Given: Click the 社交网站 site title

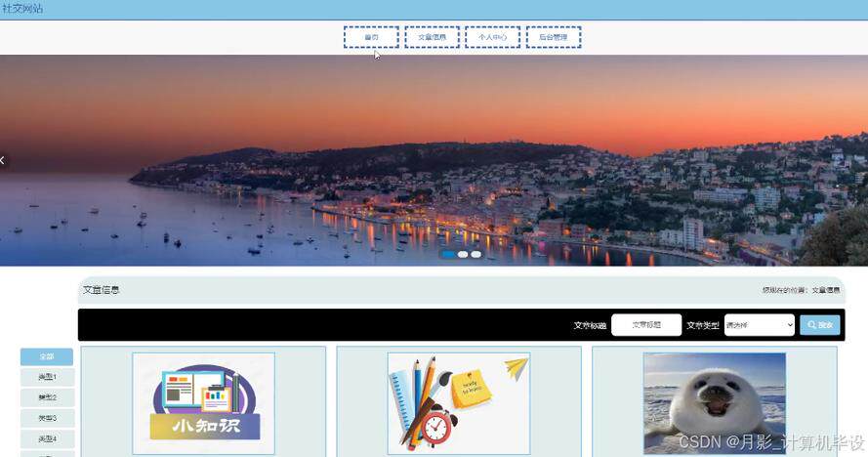Looking at the screenshot, I should tap(22, 9).
